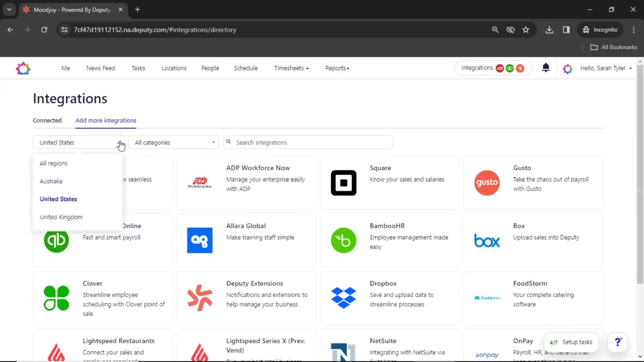Image resolution: width=644 pixels, height=362 pixels.
Task: Switch to the Connected tab
Action: (47, 120)
